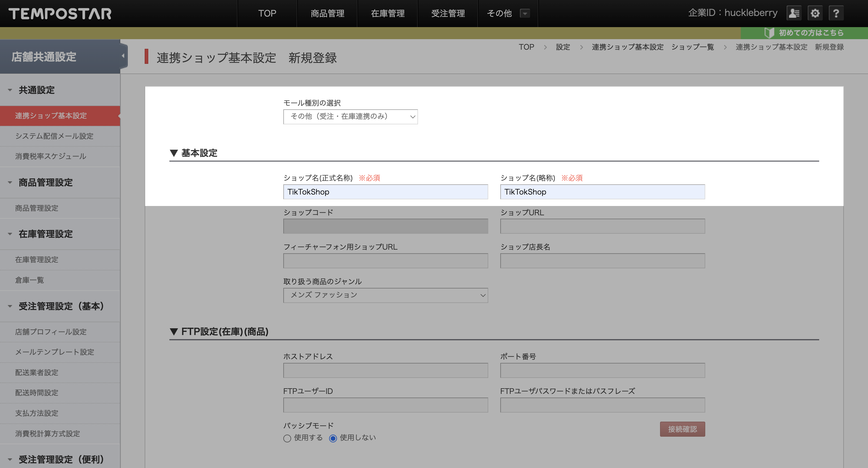Screen dimensions: 868x468
Task: Click the 接続確認 button
Action: click(682, 429)
